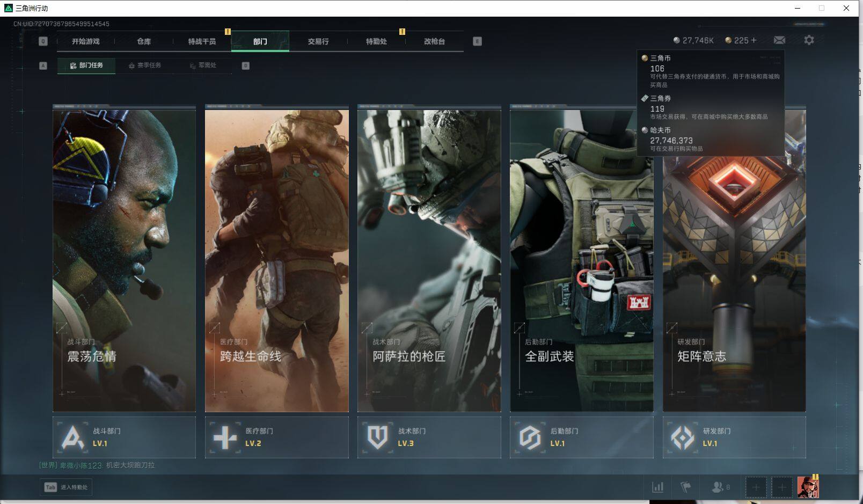Click the statistics bar chart icon
Viewport: 863px width, 504px height.
[657, 487]
